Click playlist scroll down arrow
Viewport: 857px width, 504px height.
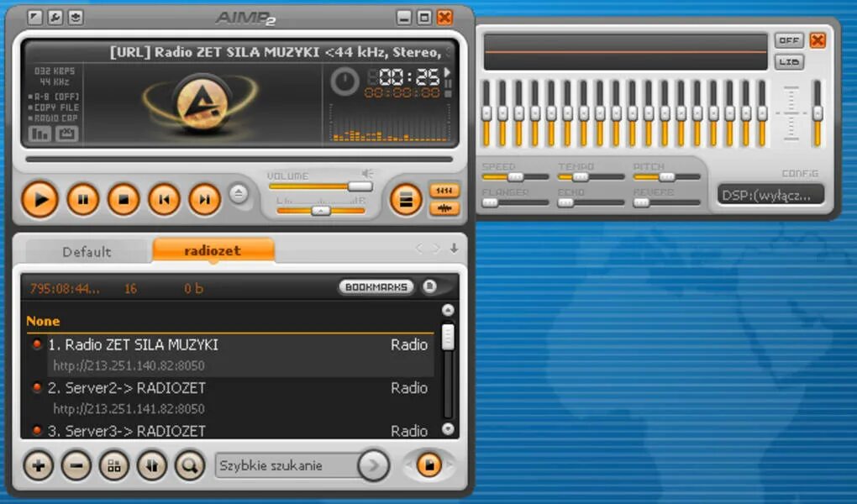tap(448, 429)
